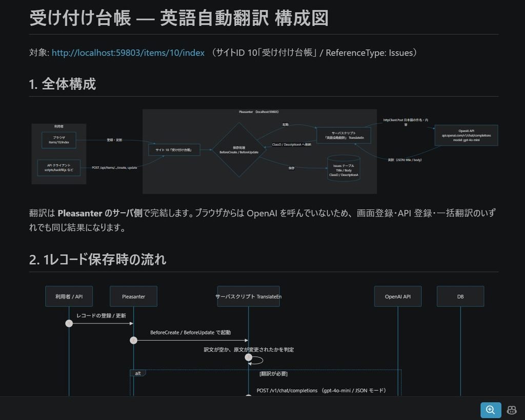Click the API クライアント node in diagram

tap(59, 168)
